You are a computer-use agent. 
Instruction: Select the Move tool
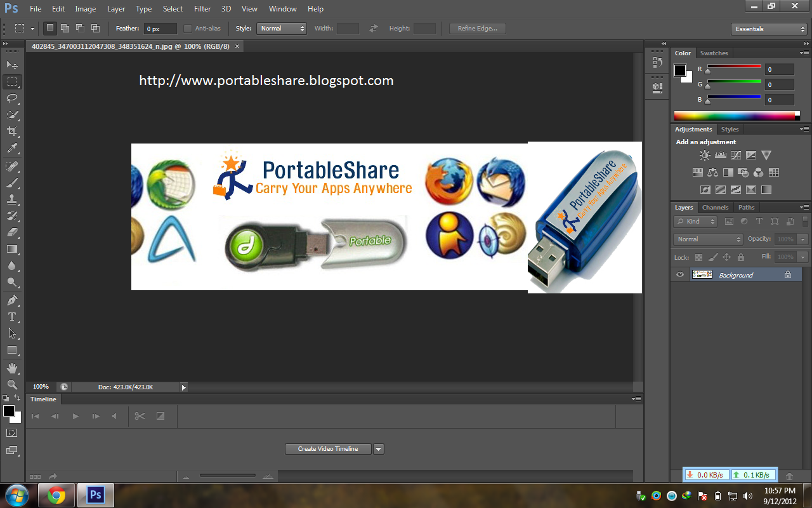coord(12,65)
